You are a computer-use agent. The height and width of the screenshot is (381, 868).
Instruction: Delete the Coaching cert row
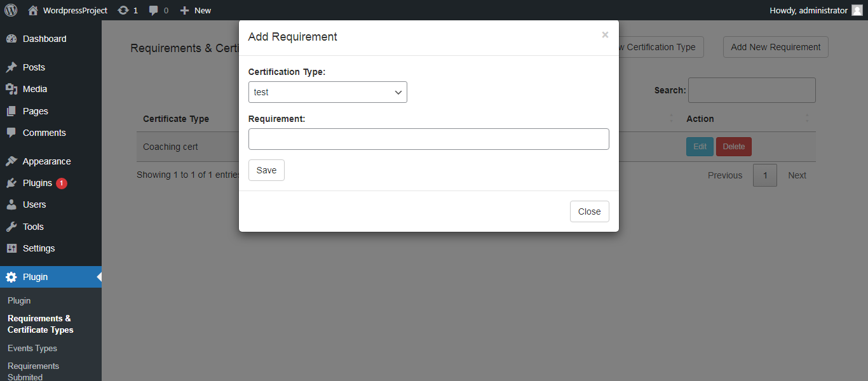point(733,146)
